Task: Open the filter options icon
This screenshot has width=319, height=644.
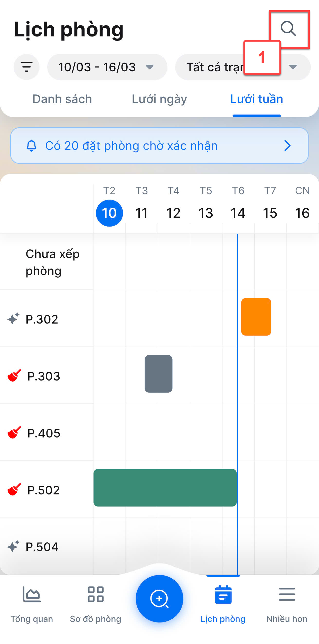Action: (x=26, y=67)
